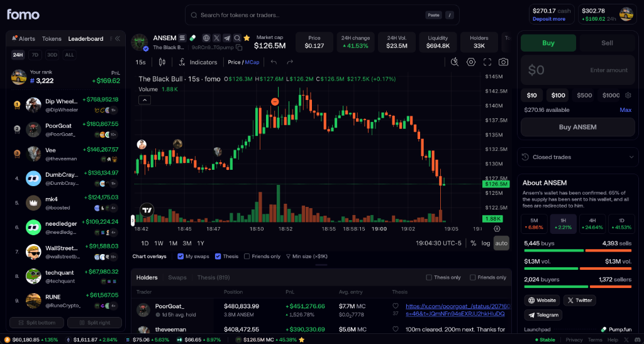The height and width of the screenshot is (344, 644).
Task: Open the Min size filter dropdown
Action: 306,256
